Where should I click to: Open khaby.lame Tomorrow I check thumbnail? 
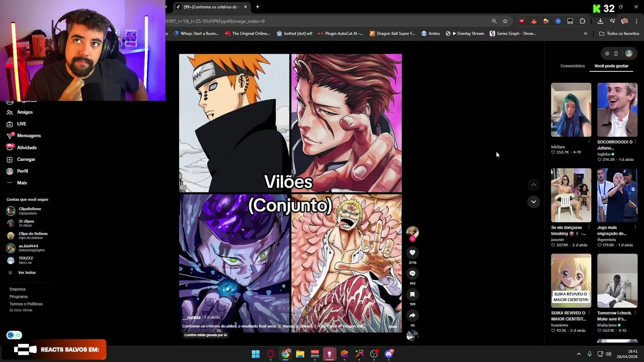pyautogui.click(x=617, y=281)
